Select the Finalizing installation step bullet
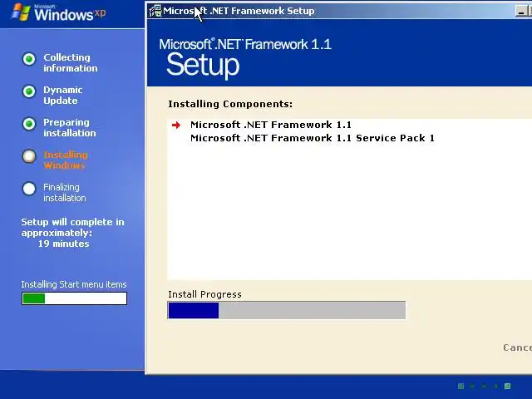 coord(29,189)
